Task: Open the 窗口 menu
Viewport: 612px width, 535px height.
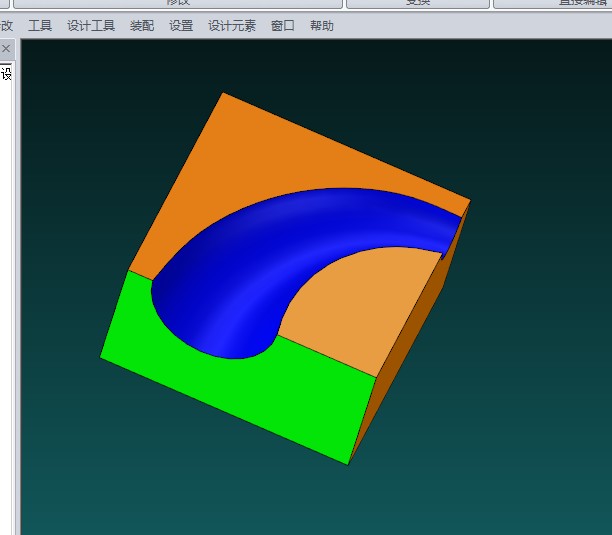Action: click(x=283, y=26)
